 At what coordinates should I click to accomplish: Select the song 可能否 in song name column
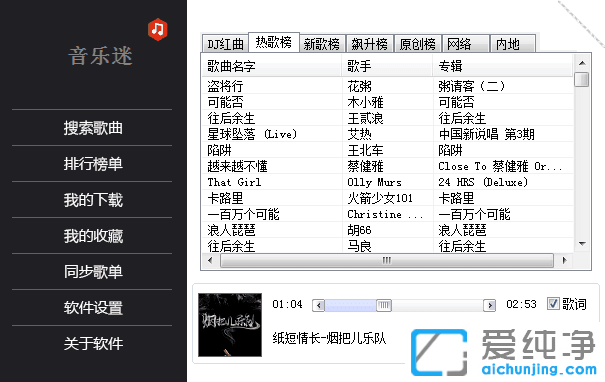point(225,102)
